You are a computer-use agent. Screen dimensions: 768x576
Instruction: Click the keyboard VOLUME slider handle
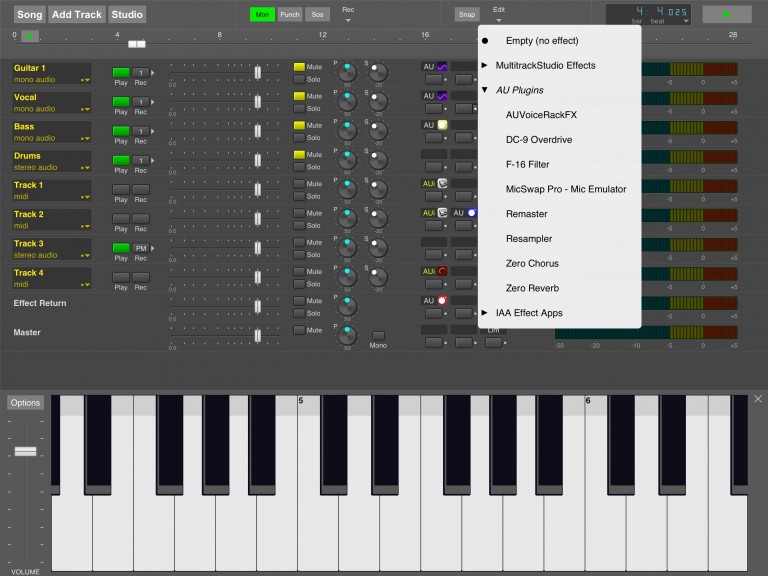pos(26,453)
